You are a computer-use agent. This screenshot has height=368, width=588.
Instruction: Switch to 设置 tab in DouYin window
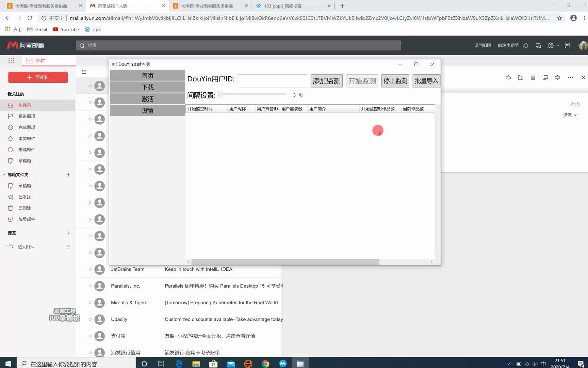(x=147, y=110)
